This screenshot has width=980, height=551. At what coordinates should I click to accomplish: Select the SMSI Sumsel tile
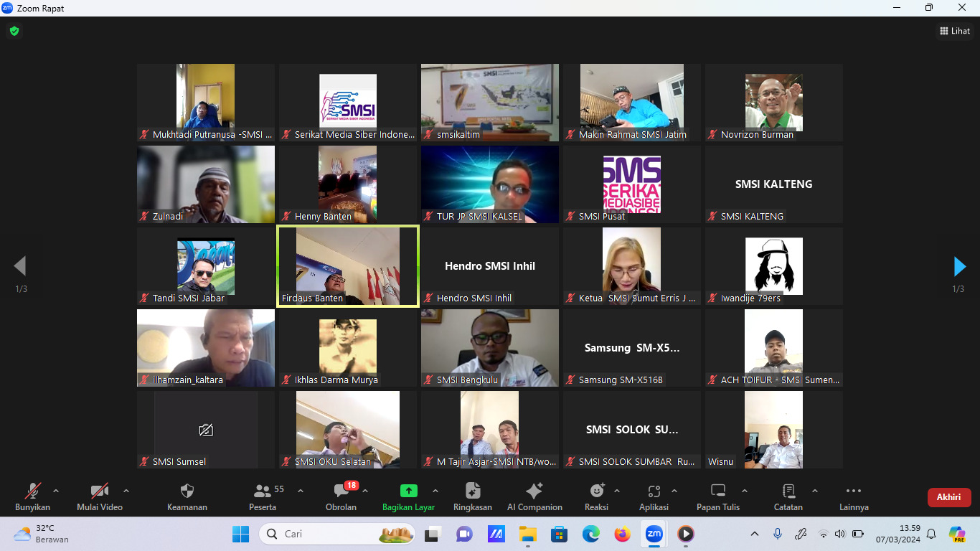[206, 430]
